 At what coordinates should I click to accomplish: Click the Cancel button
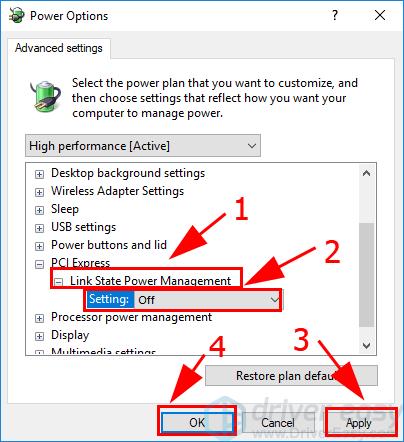click(278, 423)
